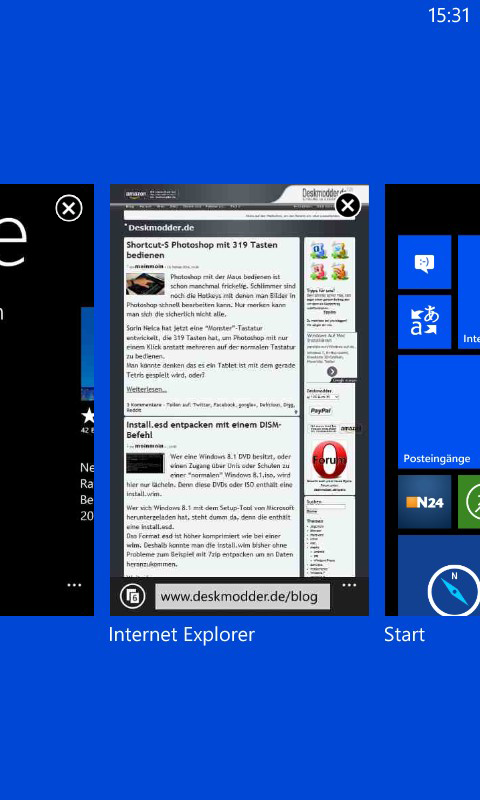
Task: Click the blue social bookmark icon
Action: (x=319, y=250)
